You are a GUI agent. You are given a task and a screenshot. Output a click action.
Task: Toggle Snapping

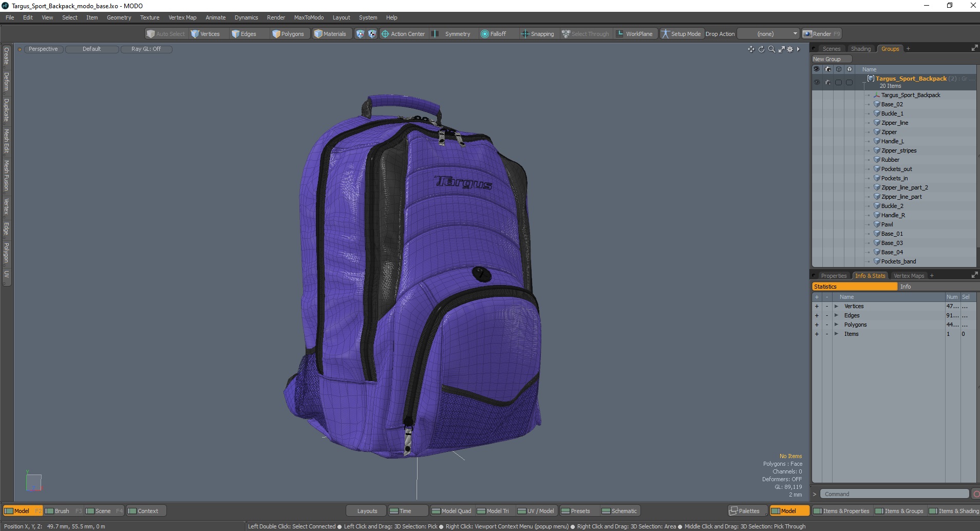pos(538,34)
